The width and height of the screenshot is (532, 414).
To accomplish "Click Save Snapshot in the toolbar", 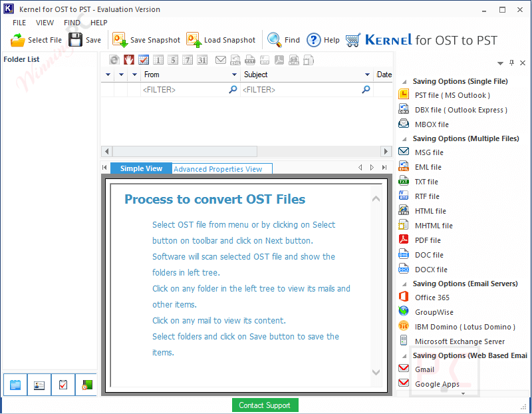I will [146, 40].
